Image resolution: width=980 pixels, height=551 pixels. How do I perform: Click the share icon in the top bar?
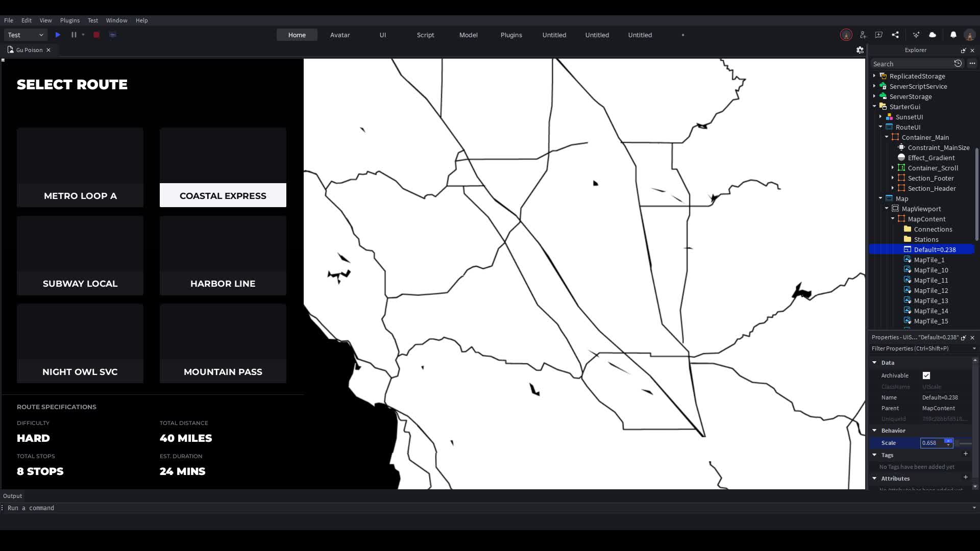pyautogui.click(x=895, y=35)
